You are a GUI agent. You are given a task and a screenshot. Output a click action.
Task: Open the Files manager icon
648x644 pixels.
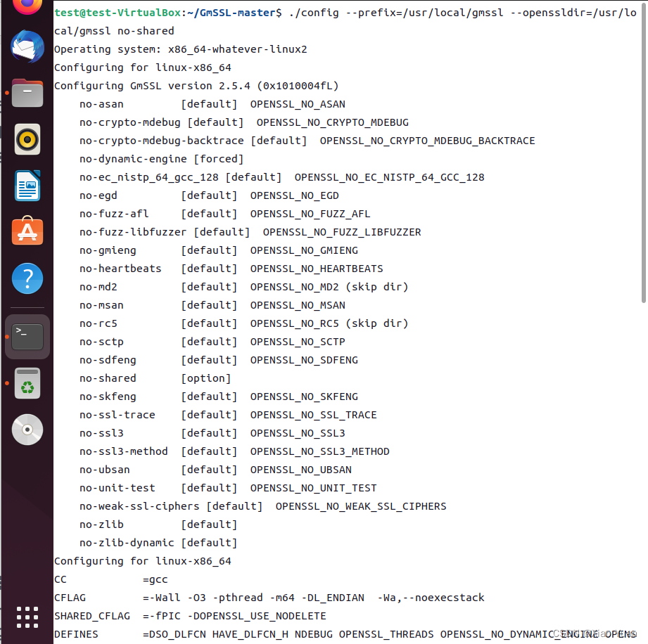click(x=27, y=93)
